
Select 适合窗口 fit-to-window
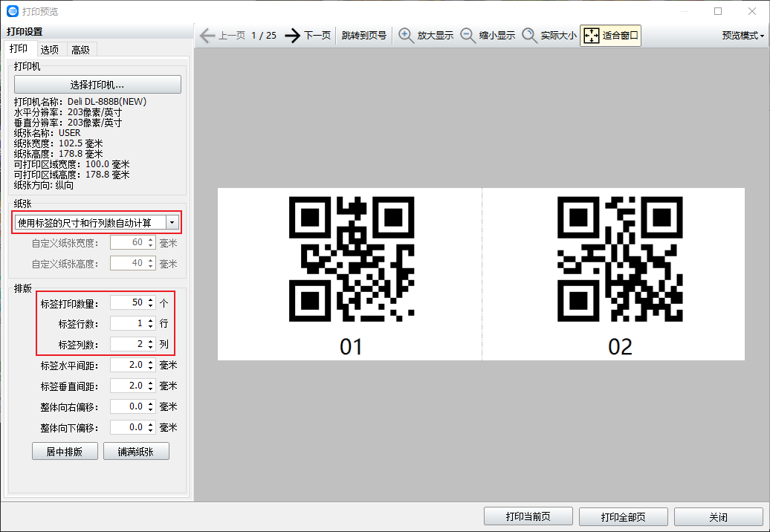point(610,36)
